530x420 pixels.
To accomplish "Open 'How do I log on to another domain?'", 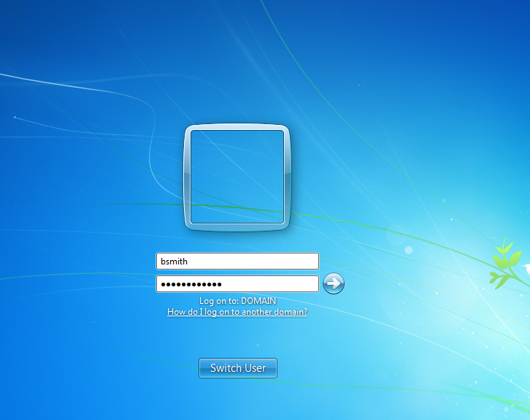I will tap(237, 312).
